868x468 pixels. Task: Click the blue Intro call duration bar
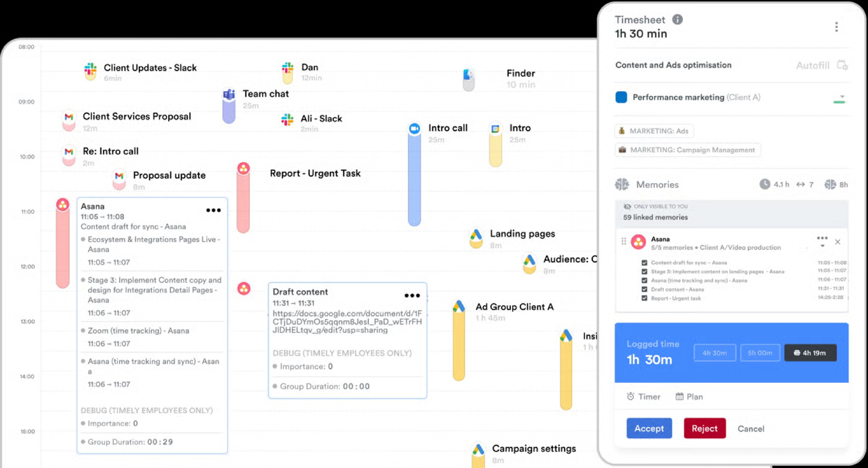pyautogui.click(x=415, y=180)
